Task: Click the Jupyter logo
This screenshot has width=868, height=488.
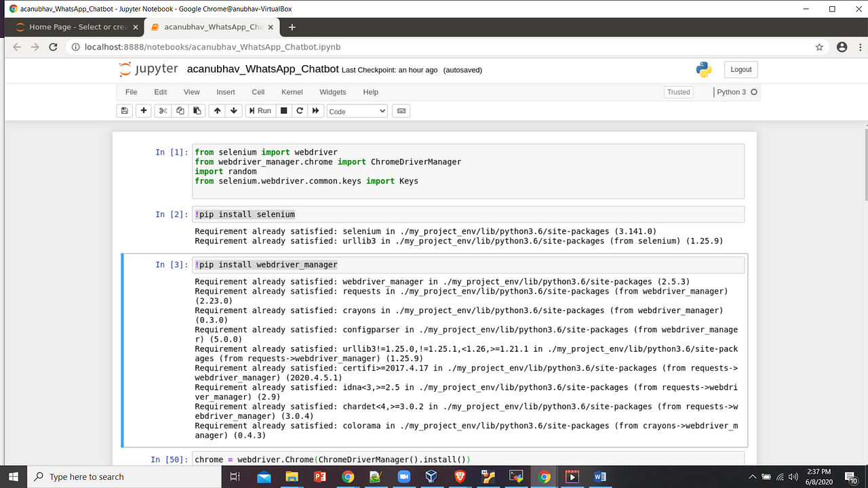Action: 149,69
